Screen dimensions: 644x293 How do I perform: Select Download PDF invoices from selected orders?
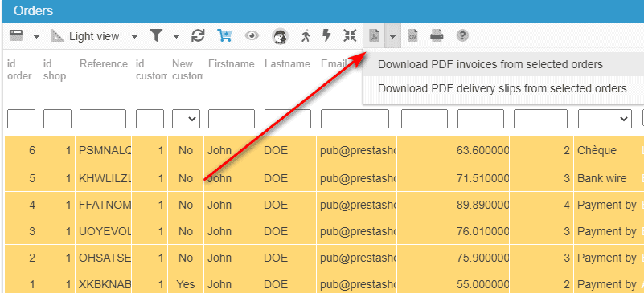coord(490,64)
